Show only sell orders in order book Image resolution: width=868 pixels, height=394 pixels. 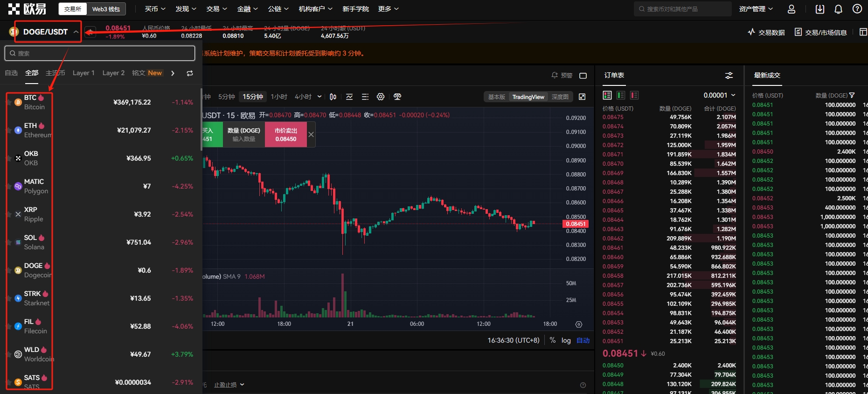(x=634, y=95)
